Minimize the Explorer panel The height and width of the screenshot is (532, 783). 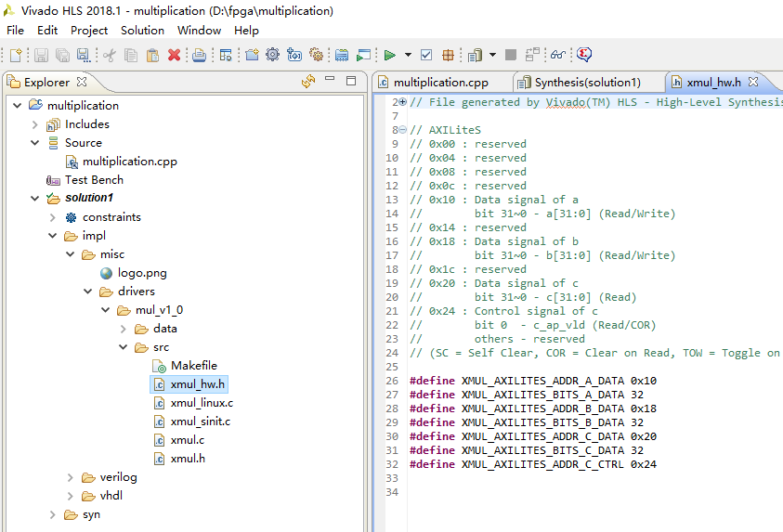[x=330, y=79]
